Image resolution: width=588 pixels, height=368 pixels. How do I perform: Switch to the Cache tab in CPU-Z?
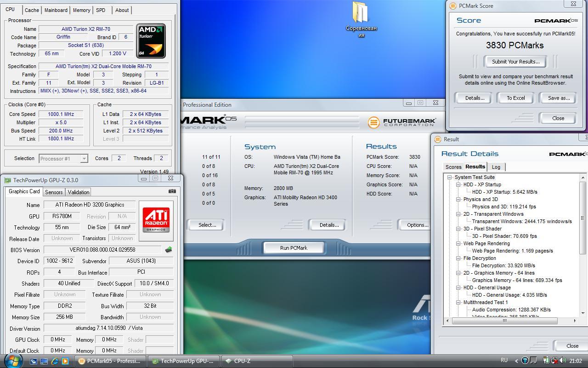point(32,10)
